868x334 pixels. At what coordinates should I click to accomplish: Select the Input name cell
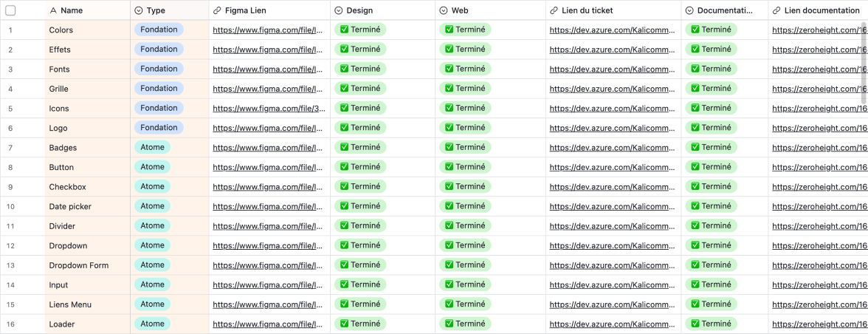coord(87,285)
